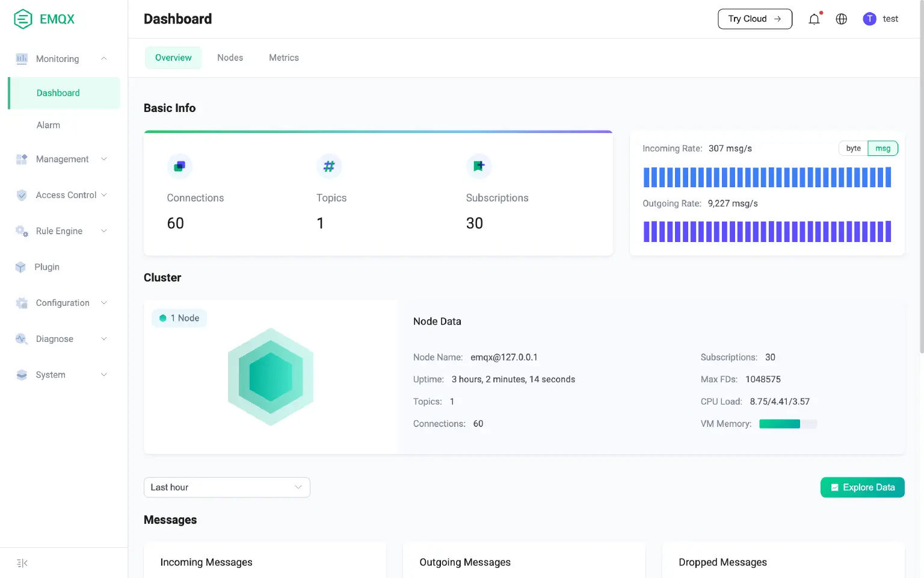Image resolution: width=924 pixels, height=578 pixels.
Task: Click the notification bell icon
Action: click(814, 19)
